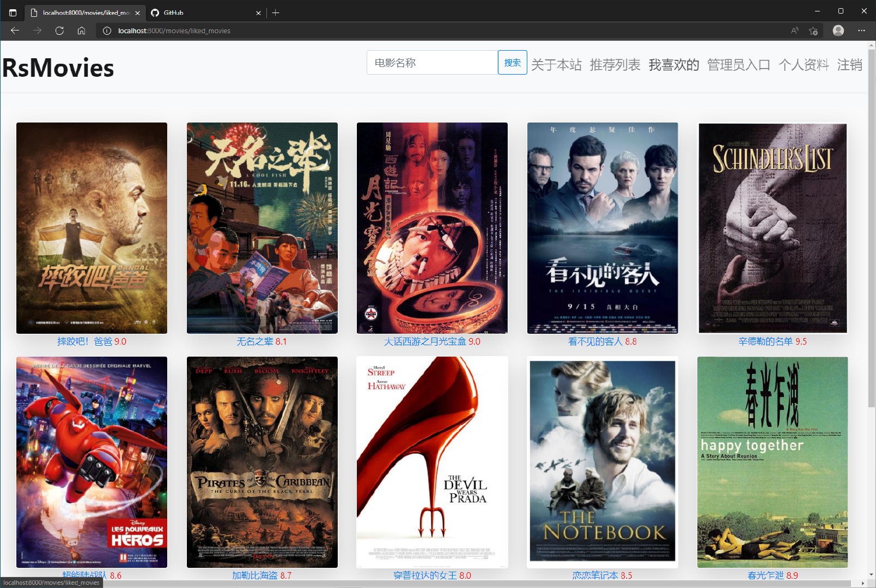Open The Devil Wears Prada poster
The height and width of the screenshot is (588, 876).
click(432, 462)
